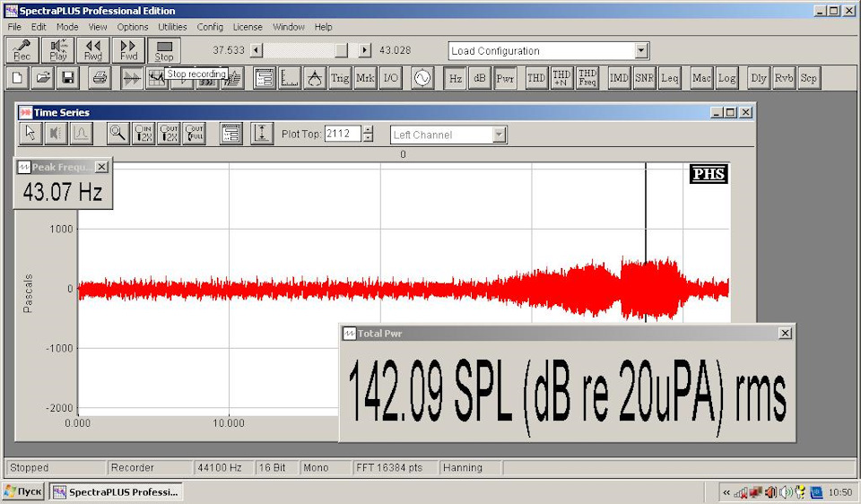This screenshot has height=504, width=861.
Task: Select the arrow pointer tool in Time Series
Action: pyautogui.click(x=30, y=134)
